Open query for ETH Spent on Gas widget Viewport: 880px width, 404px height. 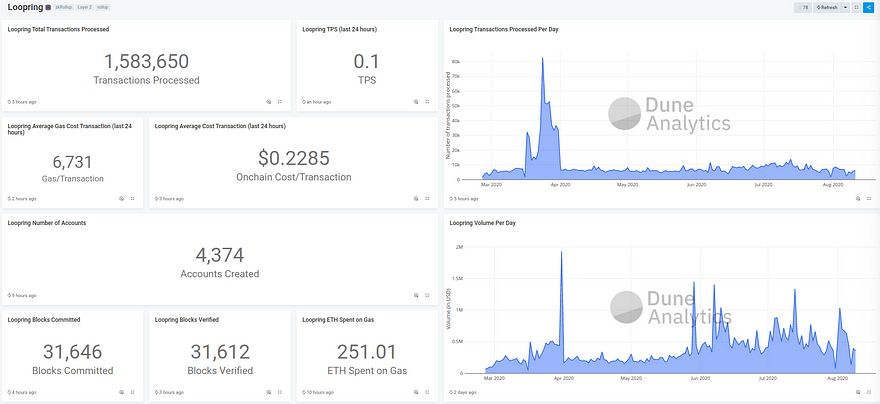pyautogui.click(x=416, y=392)
